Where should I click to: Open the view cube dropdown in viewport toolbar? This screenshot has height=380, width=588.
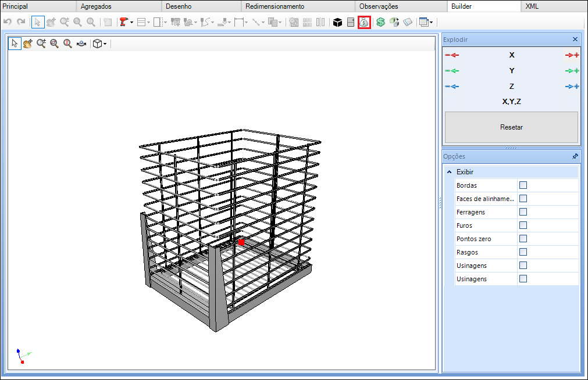coord(105,44)
